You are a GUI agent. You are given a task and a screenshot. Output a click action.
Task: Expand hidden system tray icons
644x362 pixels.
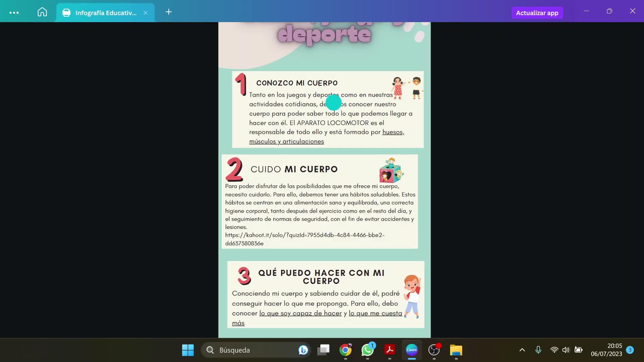tap(522, 350)
